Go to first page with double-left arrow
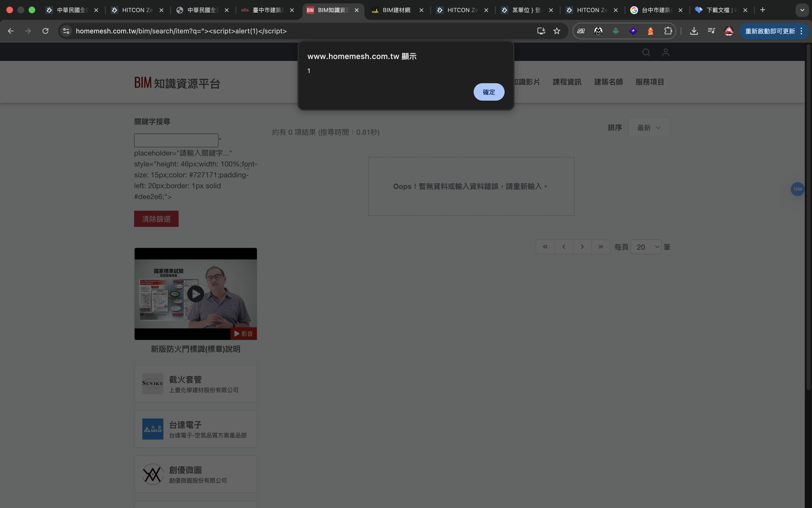This screenshot has height=508, width=812. pyautogui.click(x=545, y=247)
